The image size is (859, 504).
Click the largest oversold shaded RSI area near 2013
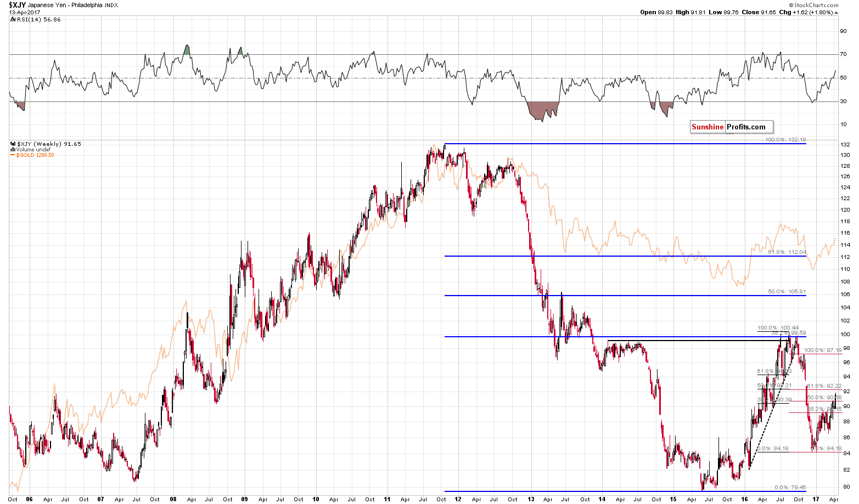tap(542, 110)
